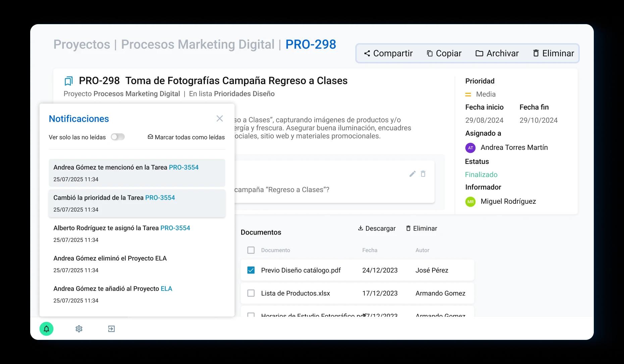Click the logout exit icon
This screenshot has width=624, height=364.
point(111,329)
